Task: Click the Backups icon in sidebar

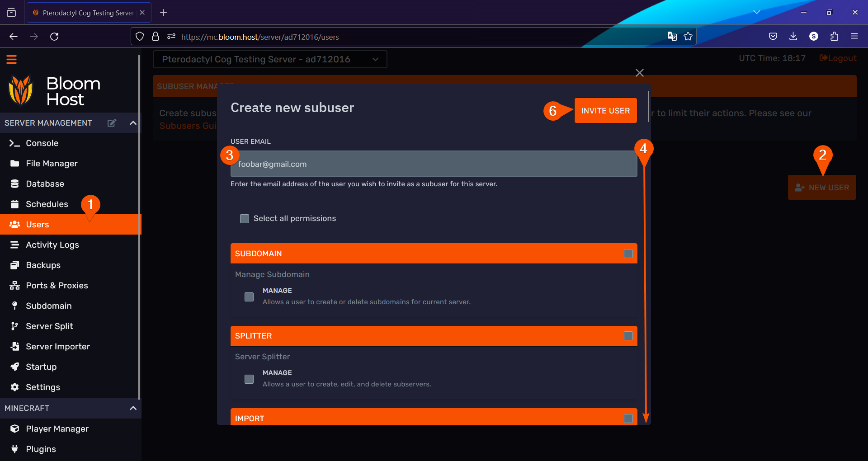Action: 14,265
